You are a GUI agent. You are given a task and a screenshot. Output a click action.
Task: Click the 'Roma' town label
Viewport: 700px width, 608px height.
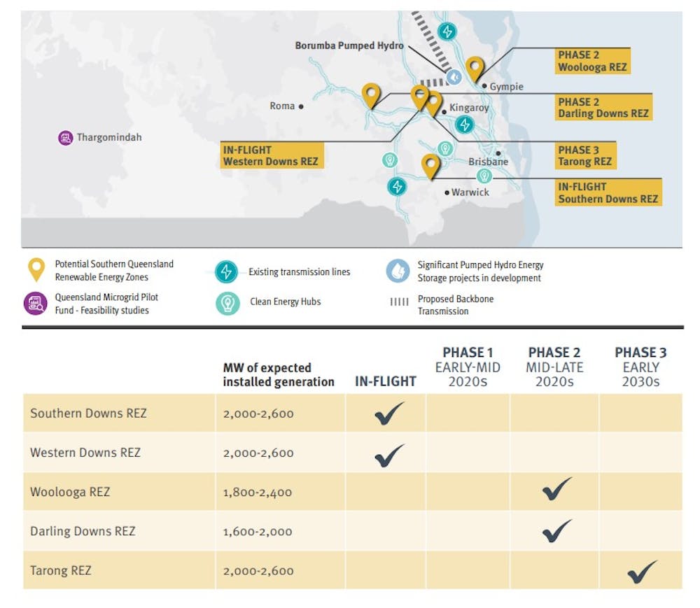click(282, 106)
